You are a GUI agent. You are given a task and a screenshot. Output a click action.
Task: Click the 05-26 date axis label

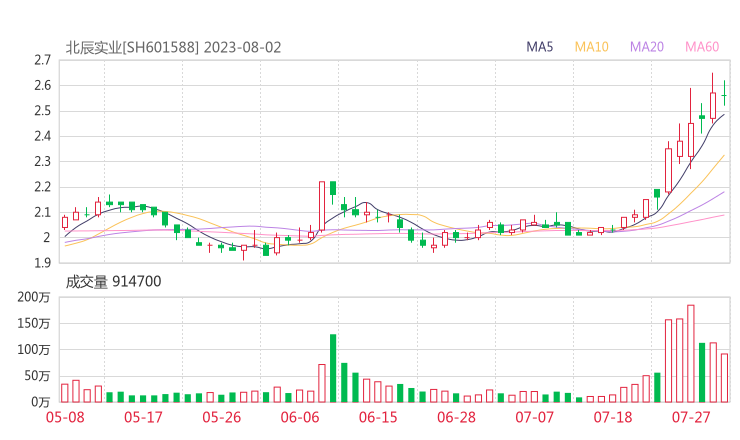[222, 417]
